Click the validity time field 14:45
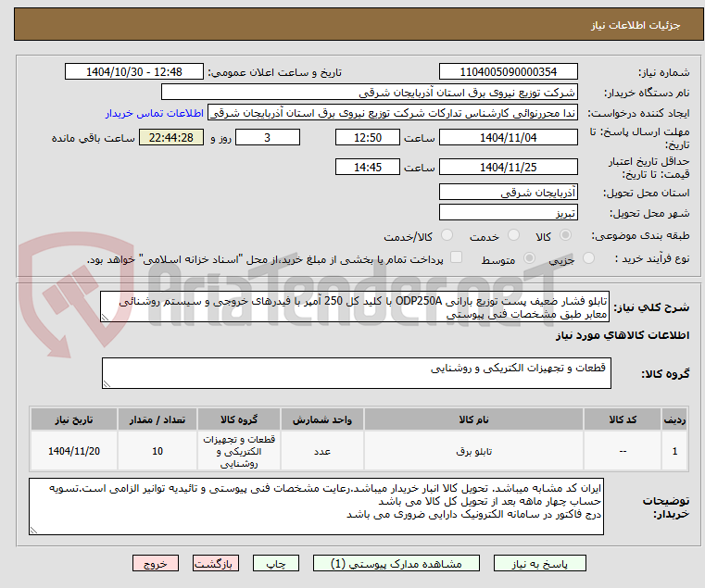Image resolution: width=705 pixels, height=588 pixels. point(368,168)
